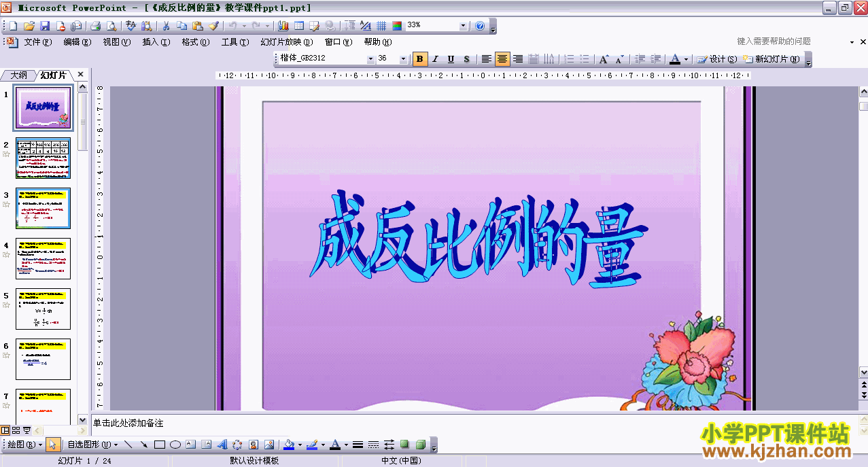Insert a text box from the drawing toolbar
This screenshot has height=467, width=868.
pos(191,445)
